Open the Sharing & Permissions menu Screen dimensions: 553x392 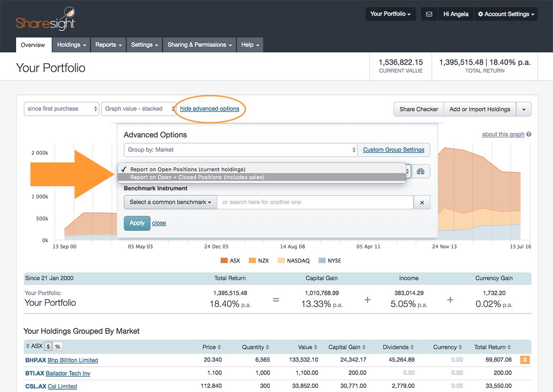coord(199,45)
